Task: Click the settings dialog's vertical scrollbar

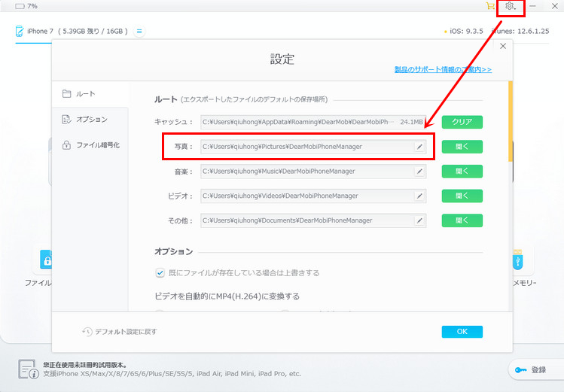Action: [510, 121]
